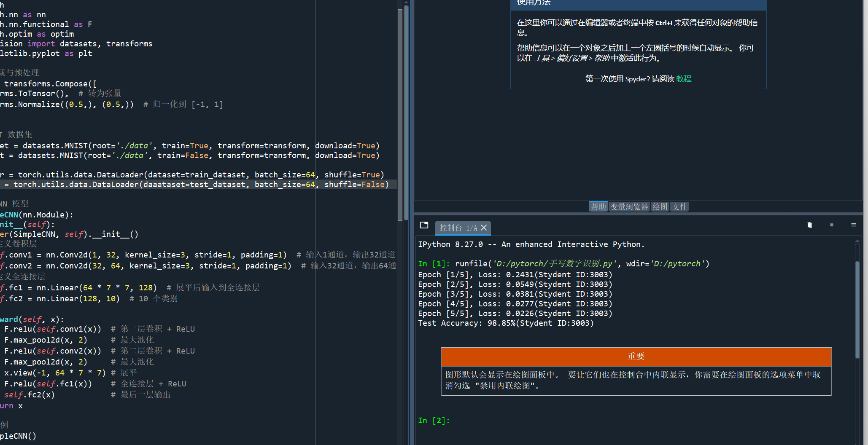Click the 'nn.functional as F' import line
This screenshot has height=445, width=868.
pyautogui.click(x=46, y=24)
